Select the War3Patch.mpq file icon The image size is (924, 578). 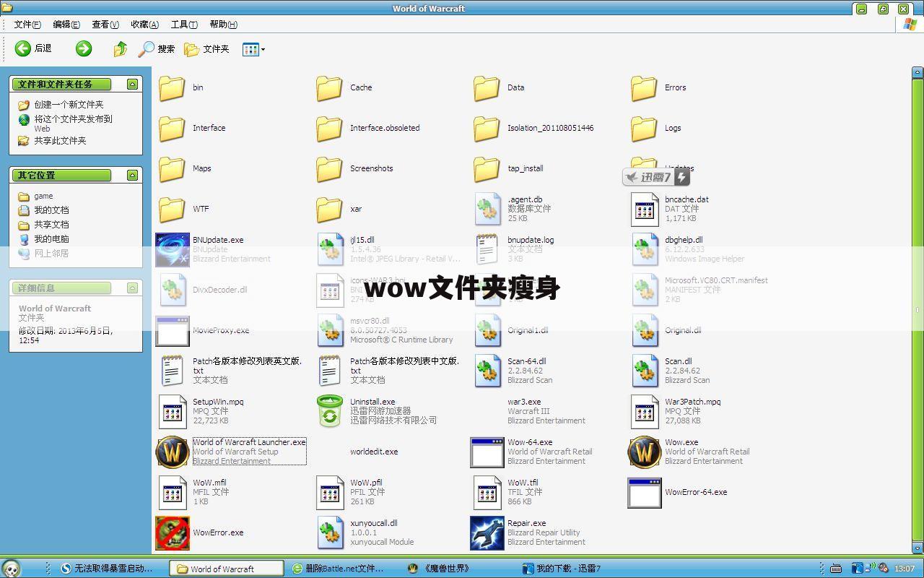click(x=645, y=411)
